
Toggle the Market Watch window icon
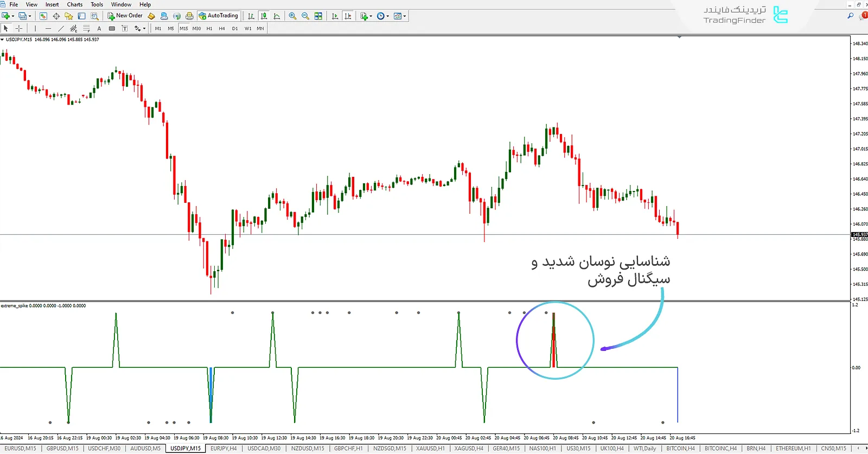click(43, 16)
